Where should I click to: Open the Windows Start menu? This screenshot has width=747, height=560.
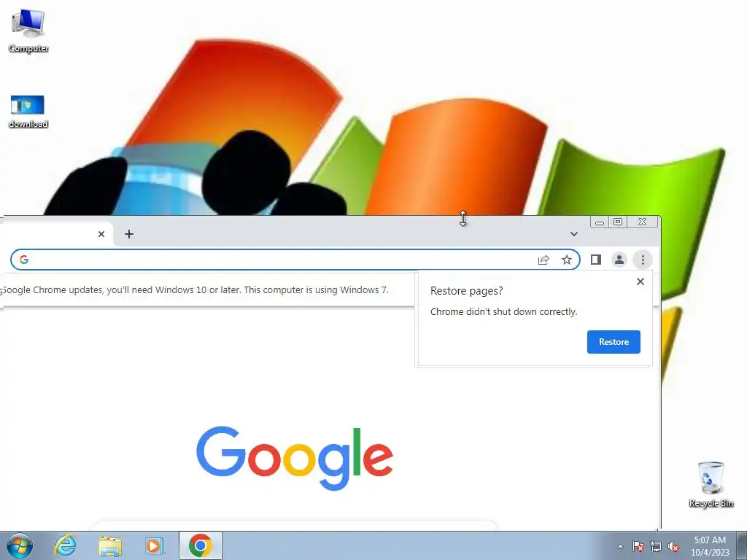tap(20, 545)
